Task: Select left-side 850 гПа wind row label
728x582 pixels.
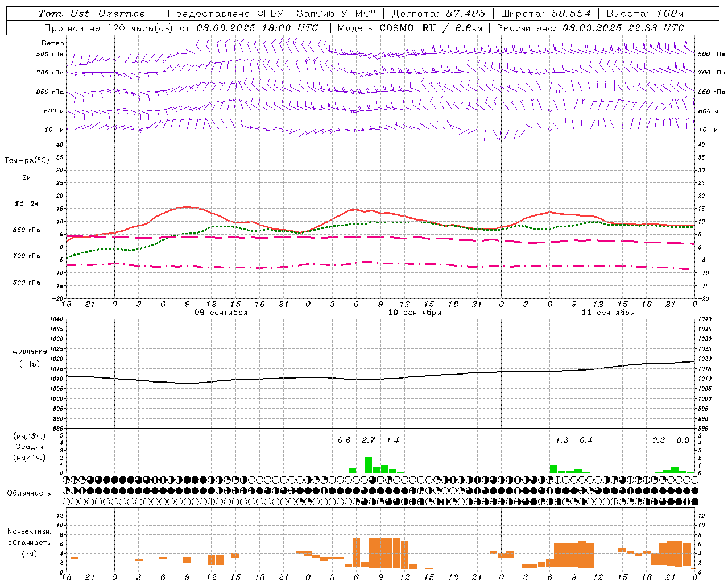Action: click(50, 92)
